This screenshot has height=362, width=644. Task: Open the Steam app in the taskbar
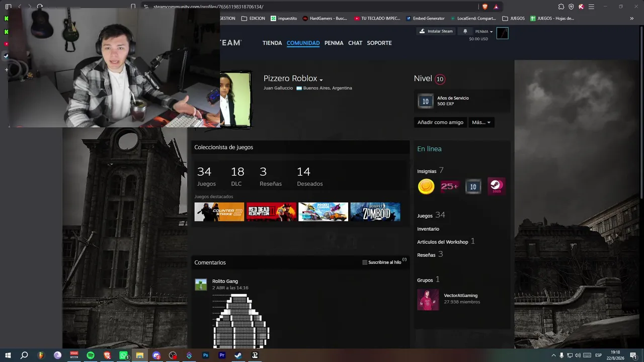[238, 355]
